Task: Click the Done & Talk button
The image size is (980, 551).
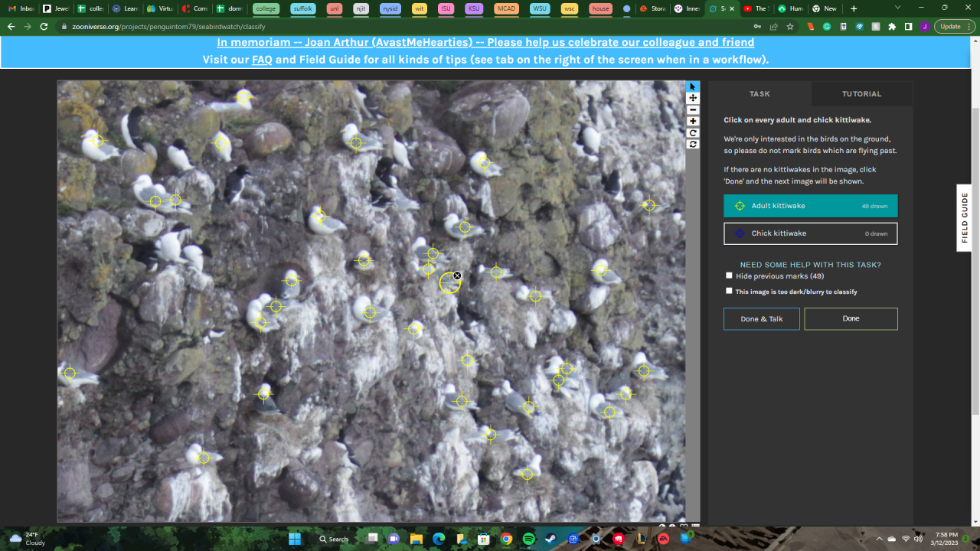Action: 761,319
